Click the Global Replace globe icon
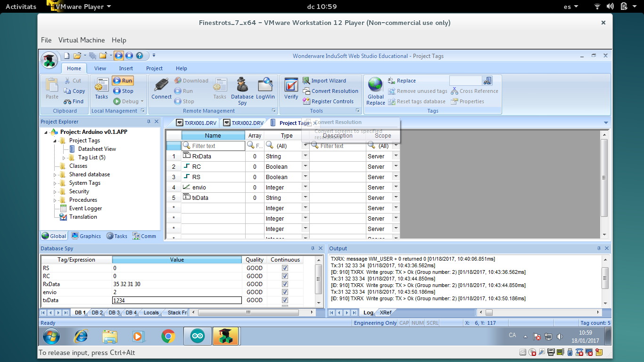 click(x=376, y=91)
